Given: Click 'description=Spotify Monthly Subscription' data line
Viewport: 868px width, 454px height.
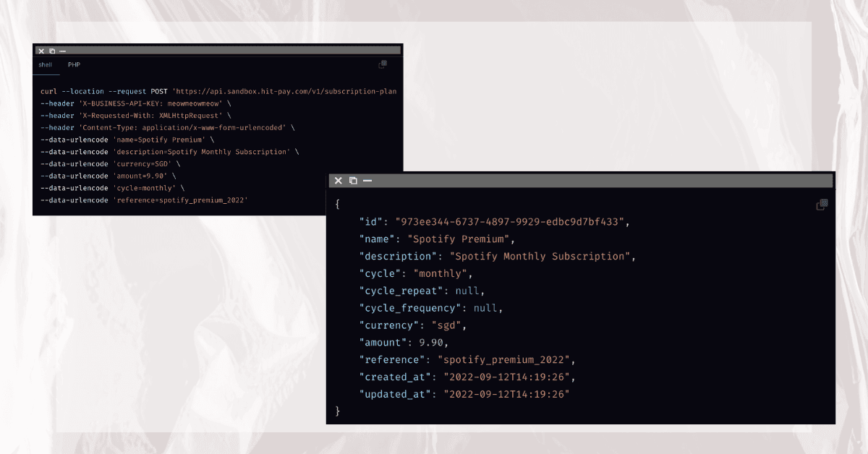Looking at the screenshot, I should (169, 152).
